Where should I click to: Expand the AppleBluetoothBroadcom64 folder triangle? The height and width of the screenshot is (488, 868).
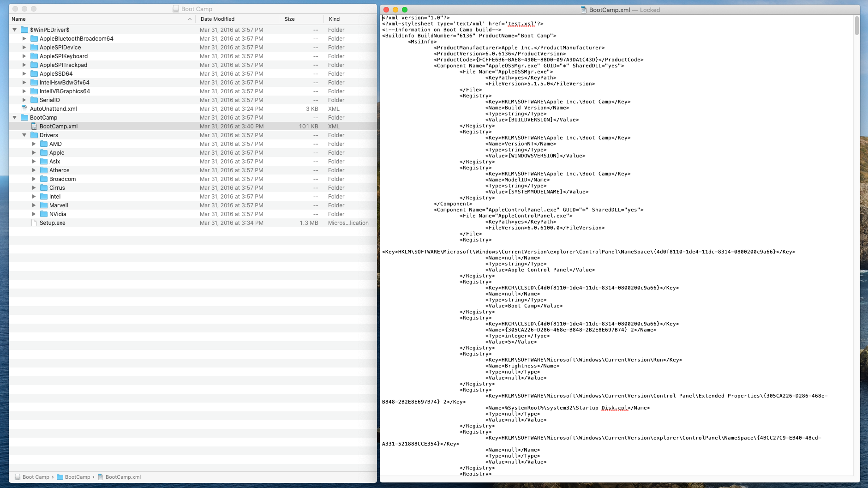(24, 39)
